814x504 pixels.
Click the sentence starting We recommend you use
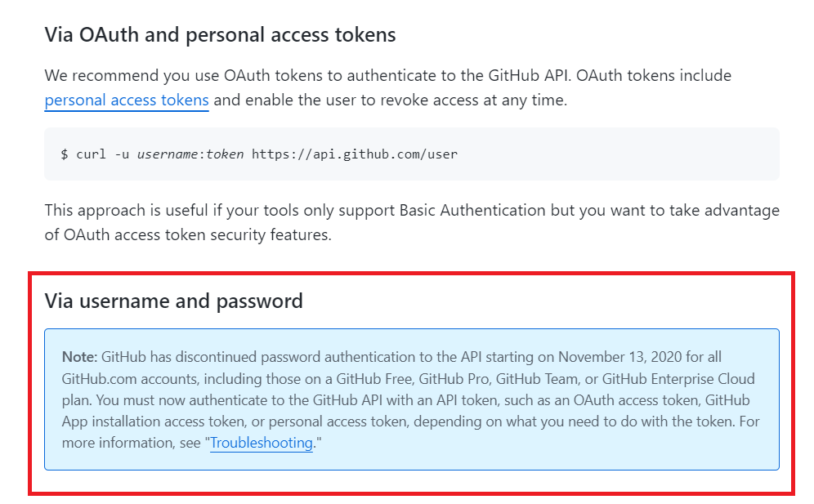click(x=387, y=87)
